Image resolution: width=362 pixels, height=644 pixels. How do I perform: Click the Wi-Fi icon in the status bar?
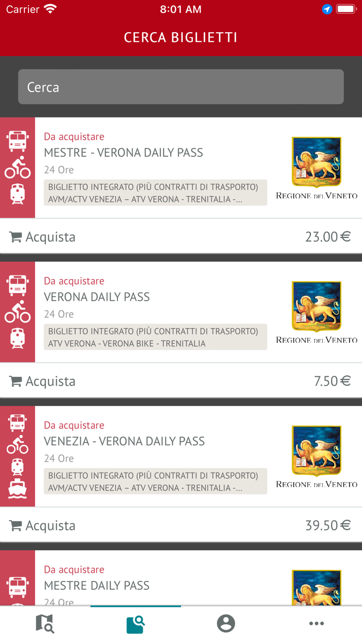coord(49,8)
